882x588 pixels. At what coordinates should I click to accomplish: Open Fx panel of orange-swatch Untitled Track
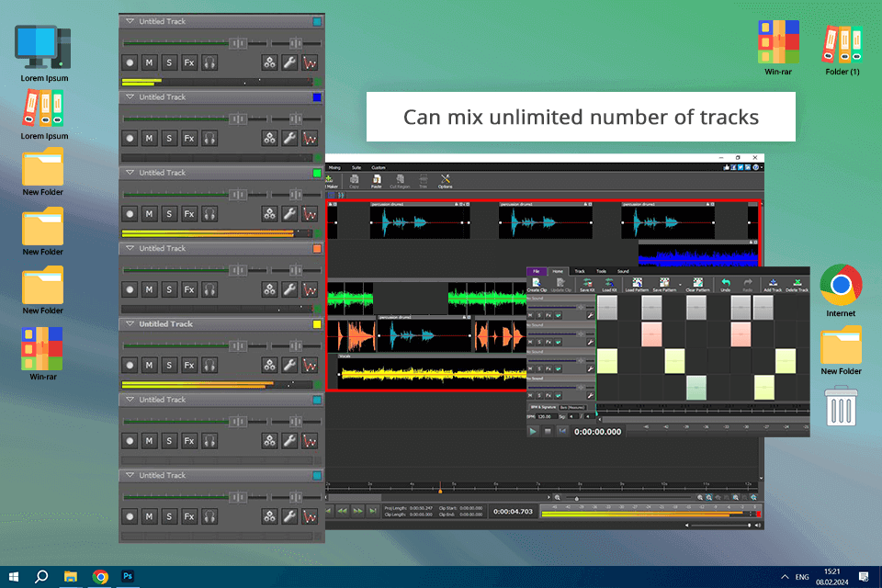click(x=189, y=289)
